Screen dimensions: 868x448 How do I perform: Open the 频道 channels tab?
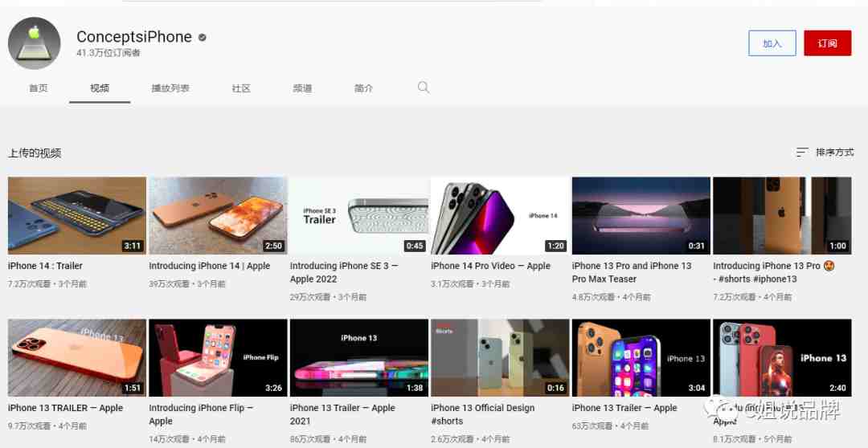coord(302,88)
